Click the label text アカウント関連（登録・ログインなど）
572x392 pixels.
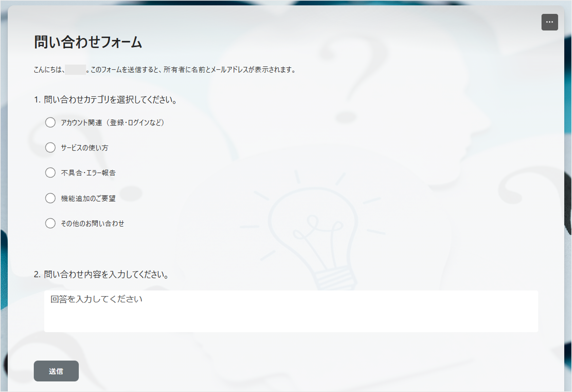tap(112, 123)
